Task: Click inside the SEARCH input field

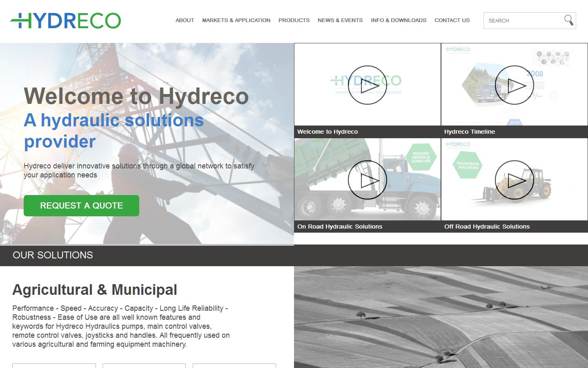Action: [x=523, y=20]
